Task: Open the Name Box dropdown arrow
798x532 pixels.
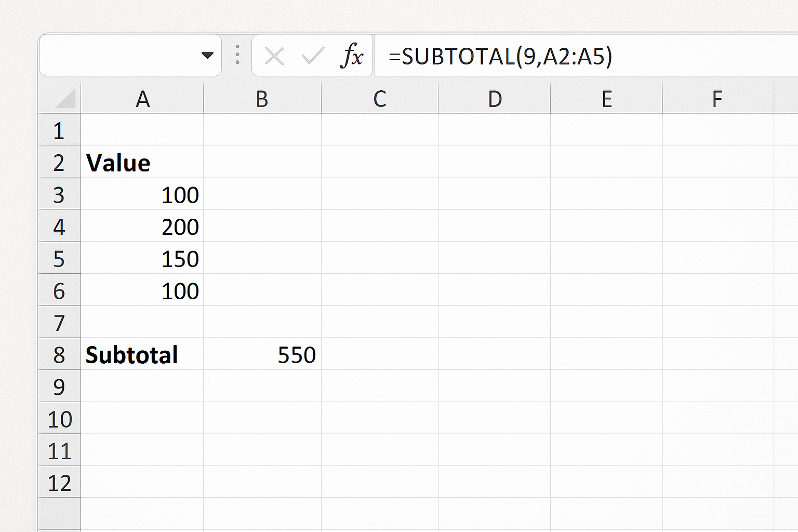Action: 207,56
